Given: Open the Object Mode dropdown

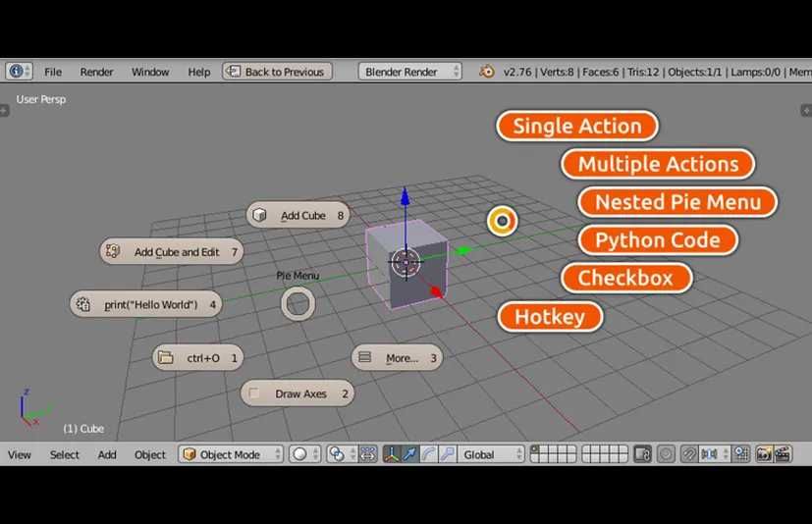Looking at the screenshot, I should [231, 454].
